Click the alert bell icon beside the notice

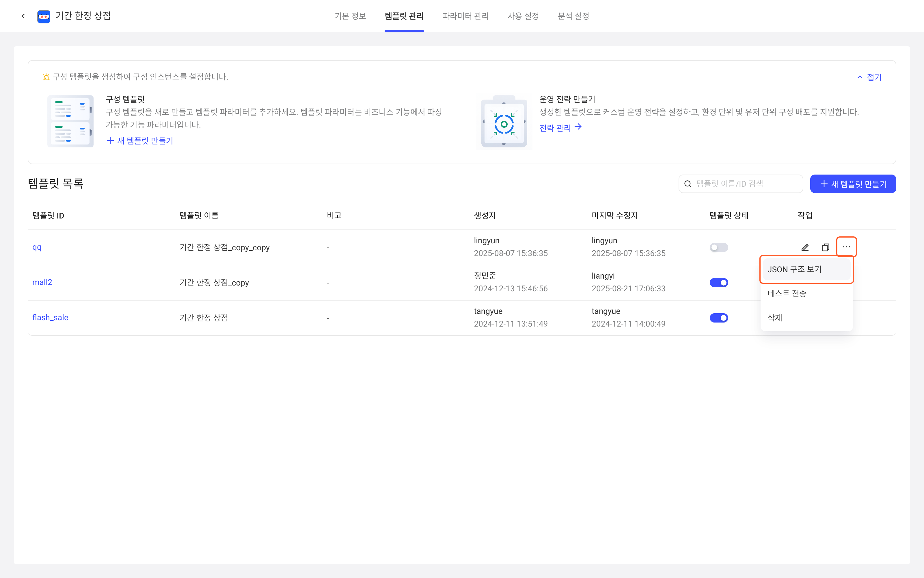pos(46,77)
